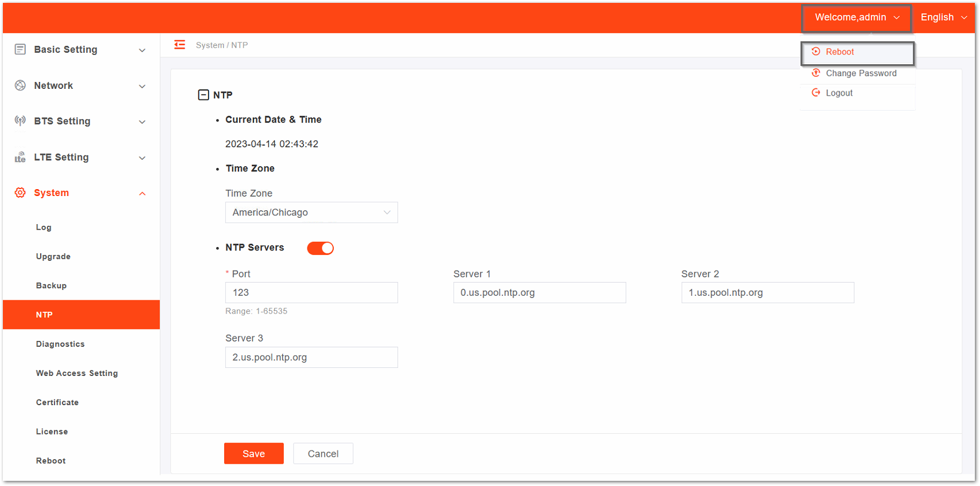Open the Welcome,admin dropdown
The image size is (980, 486).
click(856, 18)
